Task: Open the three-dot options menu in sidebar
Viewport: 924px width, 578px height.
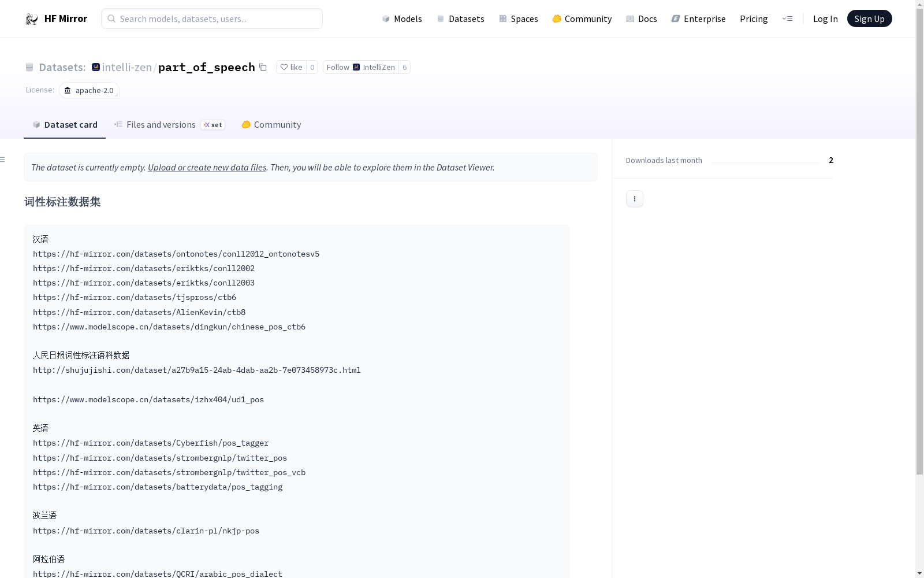Action: point(634,199)
